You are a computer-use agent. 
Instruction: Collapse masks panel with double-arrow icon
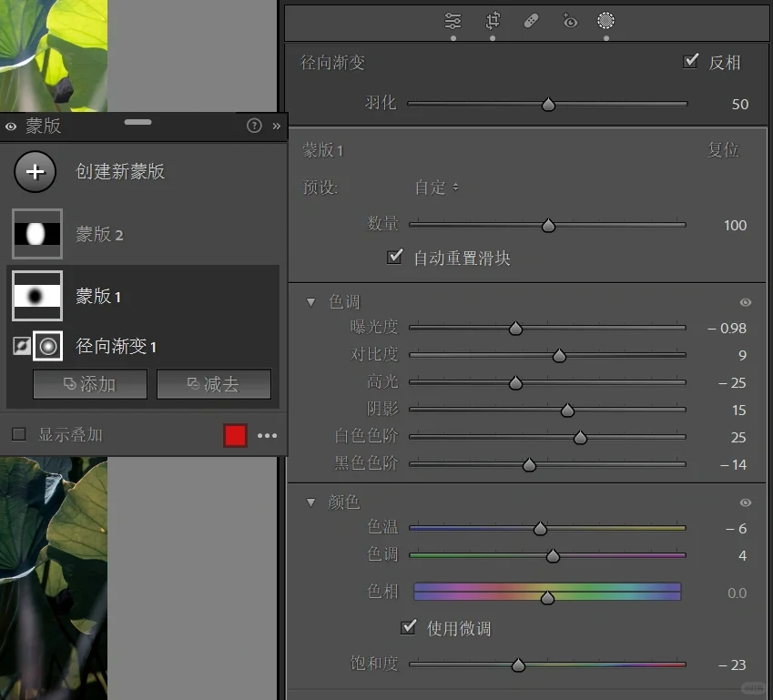(x=277, y=127)
